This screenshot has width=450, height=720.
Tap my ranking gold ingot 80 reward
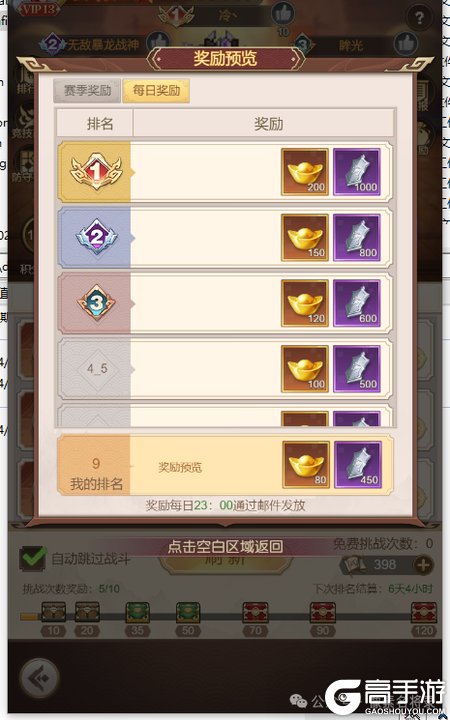click(306, 465)
